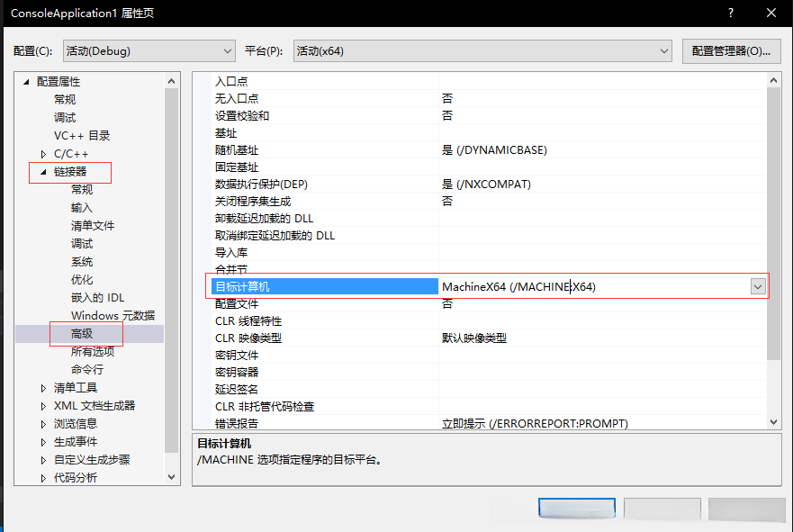The width and height of the screenshot is (793, 532).
Task: Select the 固定基址 property row
Action: pos(489,167)
